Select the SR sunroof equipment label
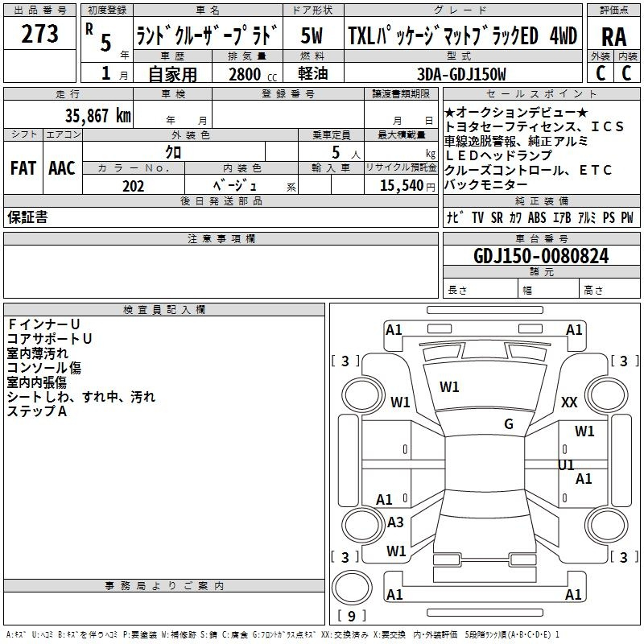This screenshot has width=644, height=644. point(497,218)
